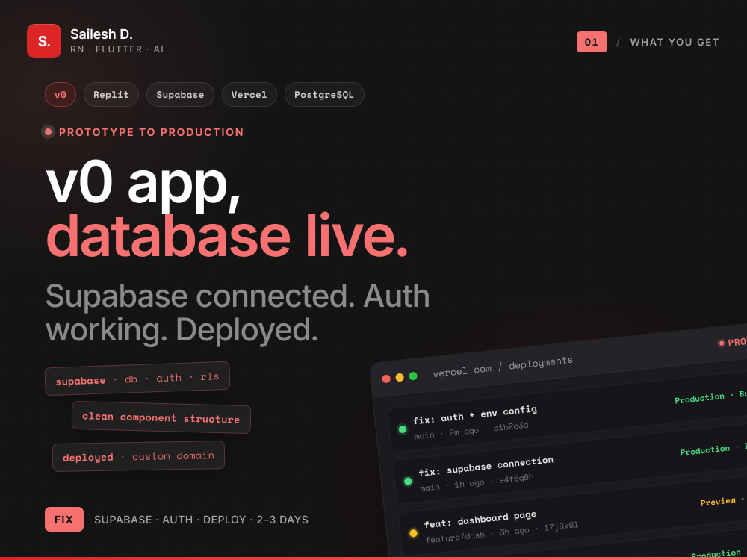
Task: Open the fix: auth + env config deployment
Action: [x=474, y=414]
